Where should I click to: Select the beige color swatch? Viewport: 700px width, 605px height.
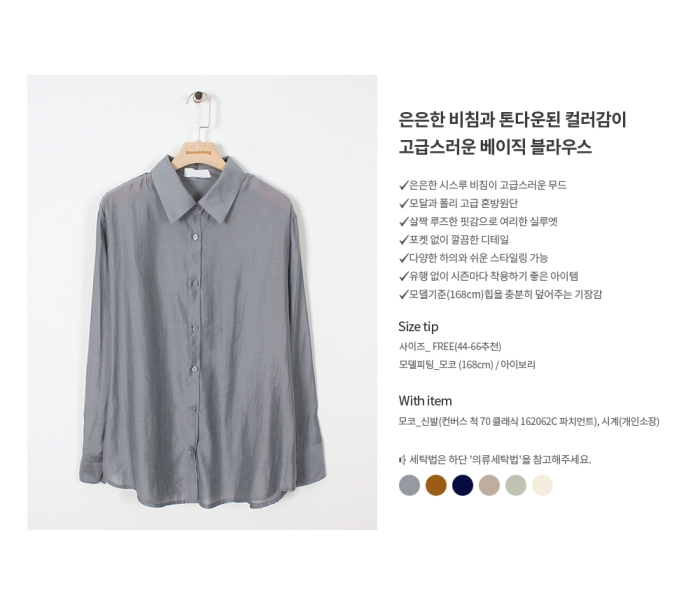point(489,485)
